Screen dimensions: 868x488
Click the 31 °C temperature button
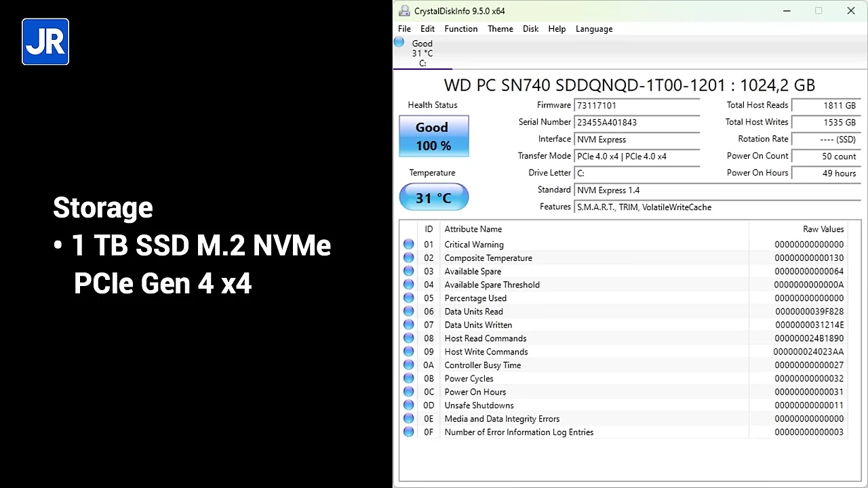[x=433, y=198]
